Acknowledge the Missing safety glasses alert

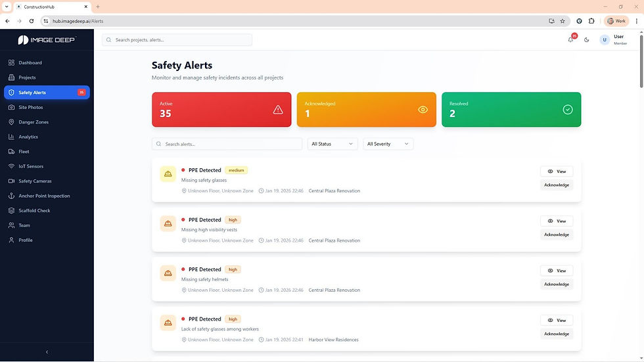coord(557,185)
